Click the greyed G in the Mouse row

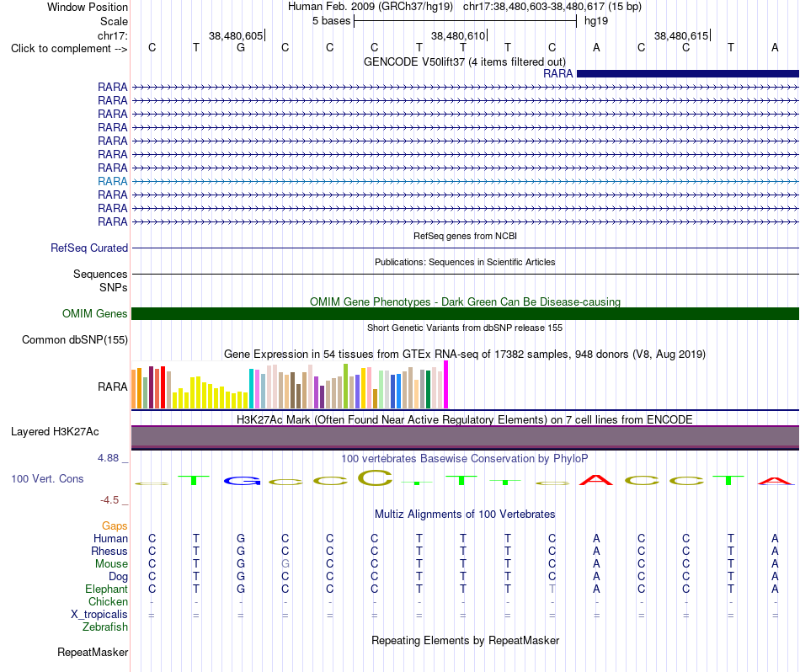click(x=285, y=564)
